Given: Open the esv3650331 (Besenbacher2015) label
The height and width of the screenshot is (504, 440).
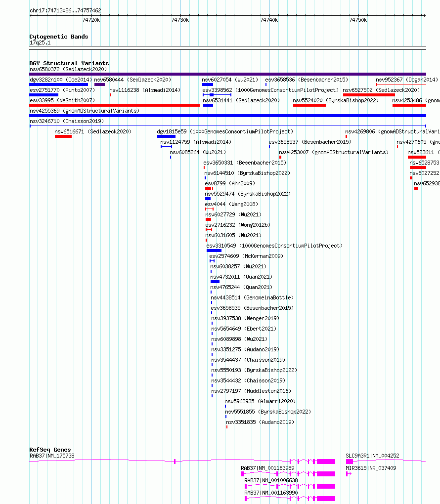Looking at the screenshot, I should pyautogui.click(x=245, y=163).
